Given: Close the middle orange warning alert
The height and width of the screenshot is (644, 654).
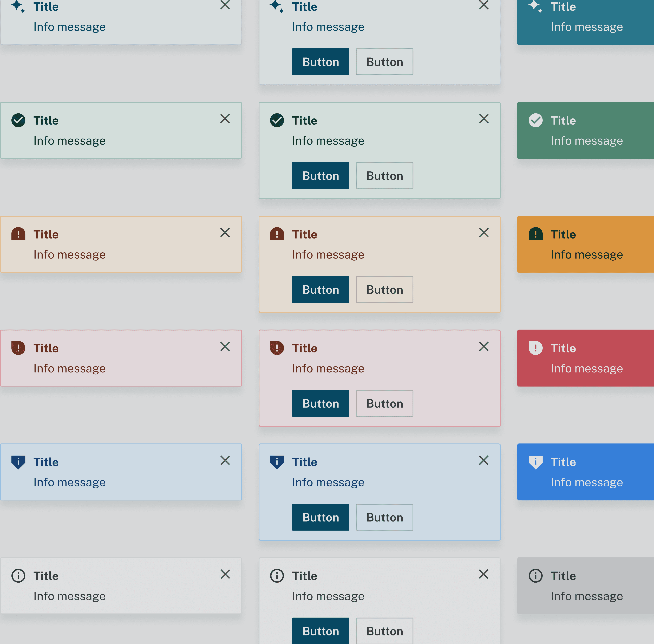Looking at the screenshot, I should click(483, 233).
